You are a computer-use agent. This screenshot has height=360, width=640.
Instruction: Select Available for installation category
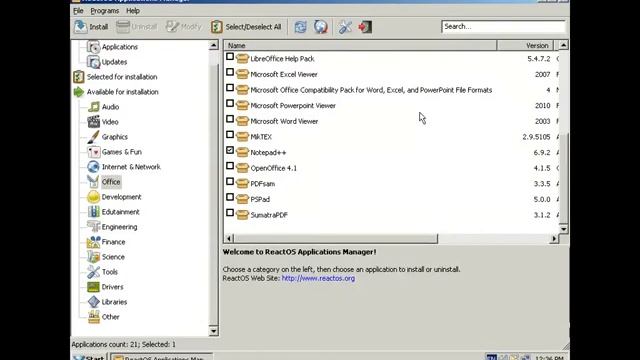[122, 92]
